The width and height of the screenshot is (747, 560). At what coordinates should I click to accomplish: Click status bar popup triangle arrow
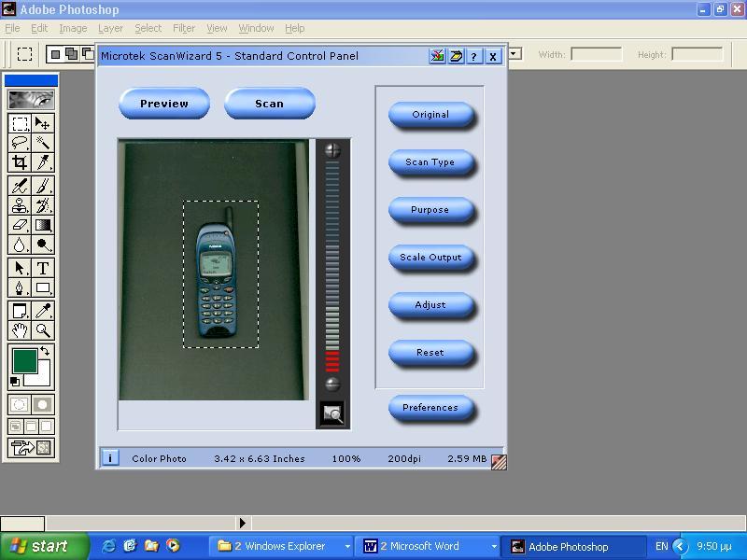point(243,523)
